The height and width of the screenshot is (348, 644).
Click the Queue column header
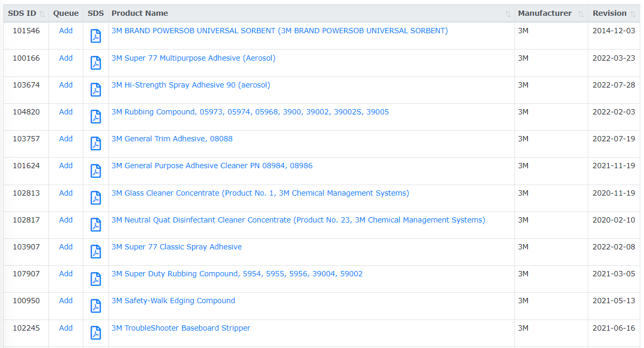pyautogui.click(x=66, y=13)
